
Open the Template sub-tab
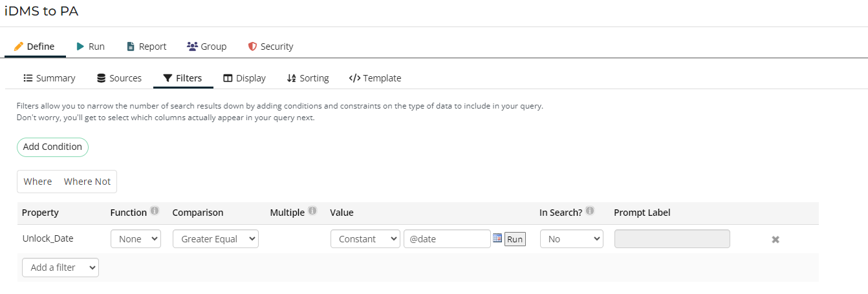(x=375, y=78)
